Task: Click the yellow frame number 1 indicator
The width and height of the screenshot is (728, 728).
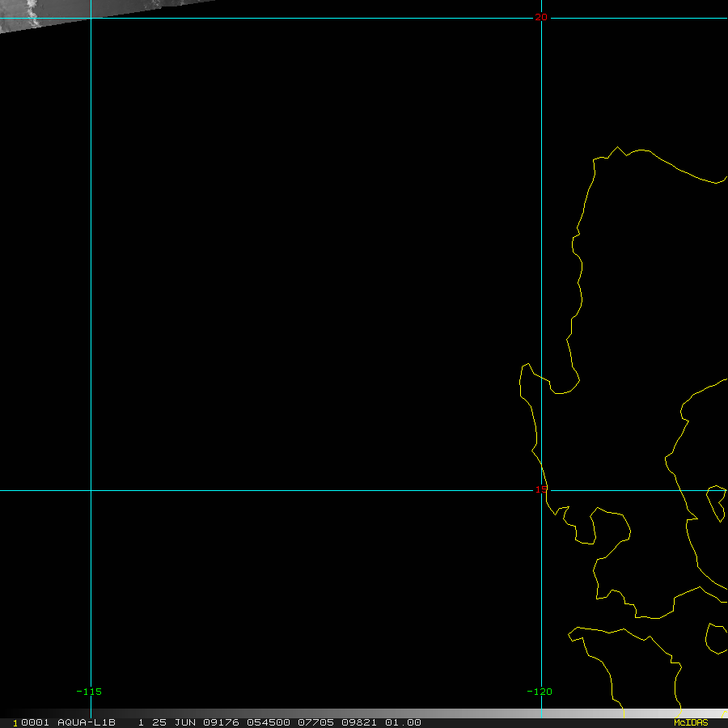Action: 15,723
